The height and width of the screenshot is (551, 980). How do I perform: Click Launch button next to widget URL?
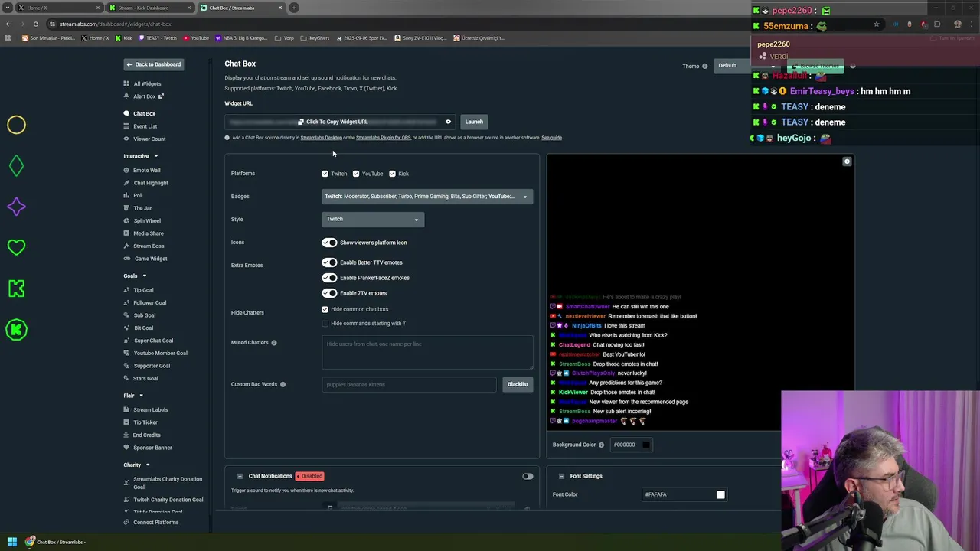[474, 122]
